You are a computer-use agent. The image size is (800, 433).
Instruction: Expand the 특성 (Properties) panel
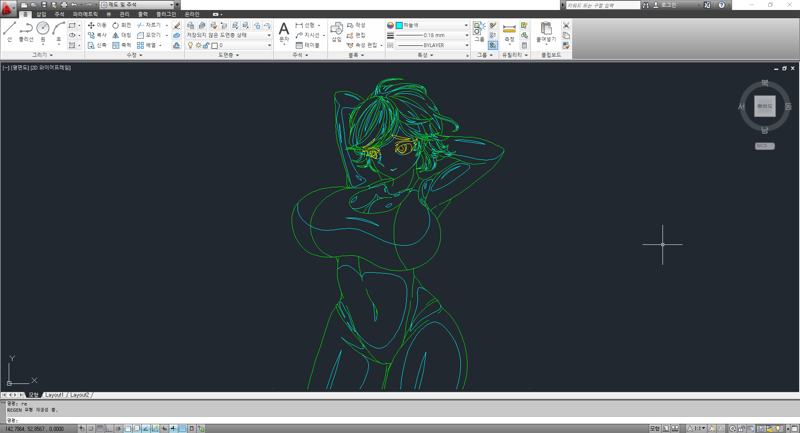tap(425, 55)
